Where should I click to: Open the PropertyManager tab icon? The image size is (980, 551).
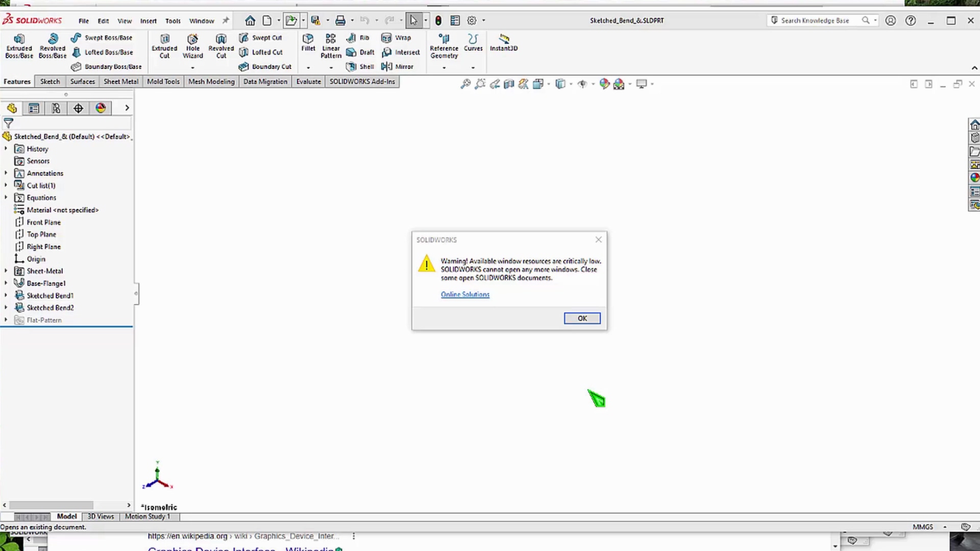[x=34, y=108]
